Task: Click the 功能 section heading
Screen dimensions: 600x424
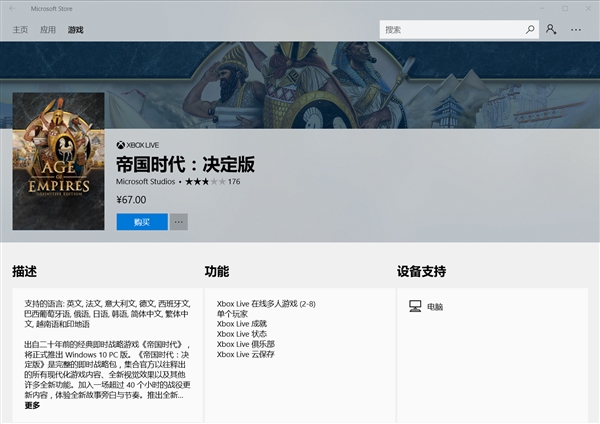Action: [217, 271]
